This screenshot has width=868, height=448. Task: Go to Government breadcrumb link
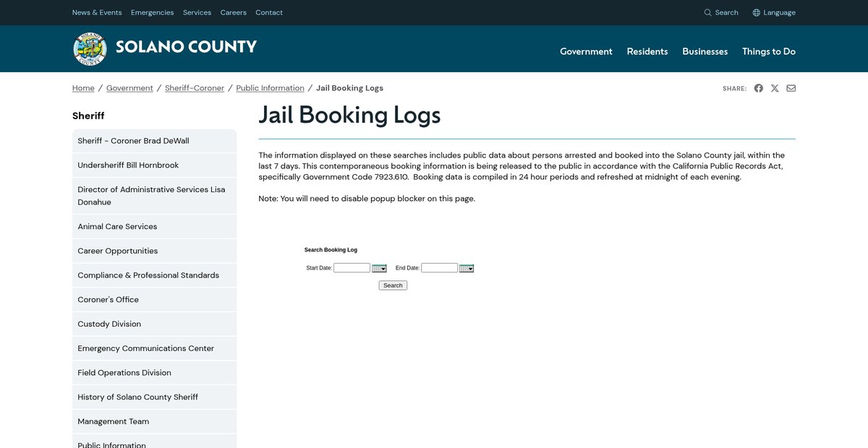pos(129,88)
